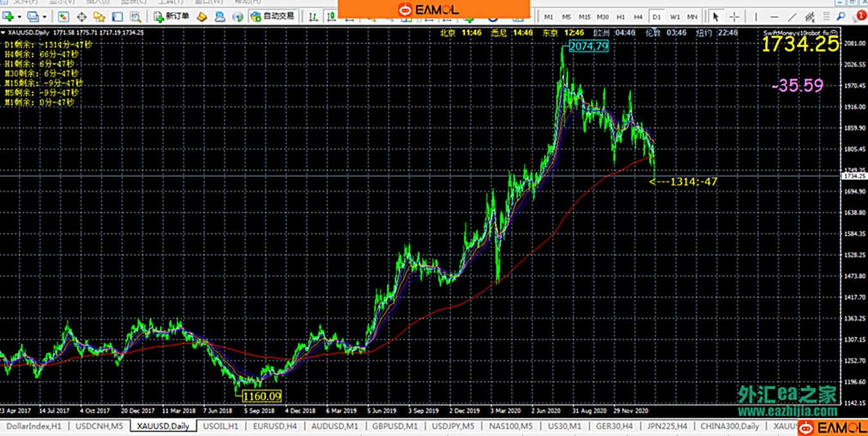
Task: Toggle the Terminal panel icon
Action: (117, 17)
